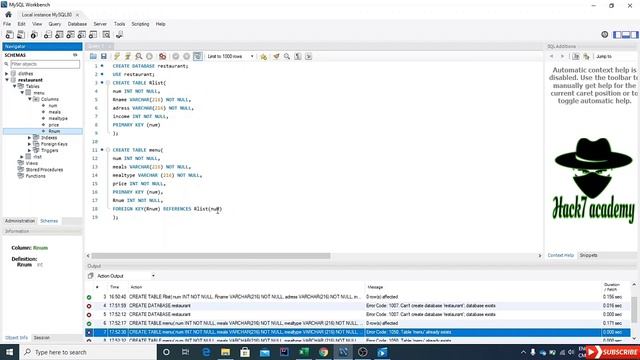
Task: Fold the CREATE TABLE menu block at line 11
Action: point(108,150)
